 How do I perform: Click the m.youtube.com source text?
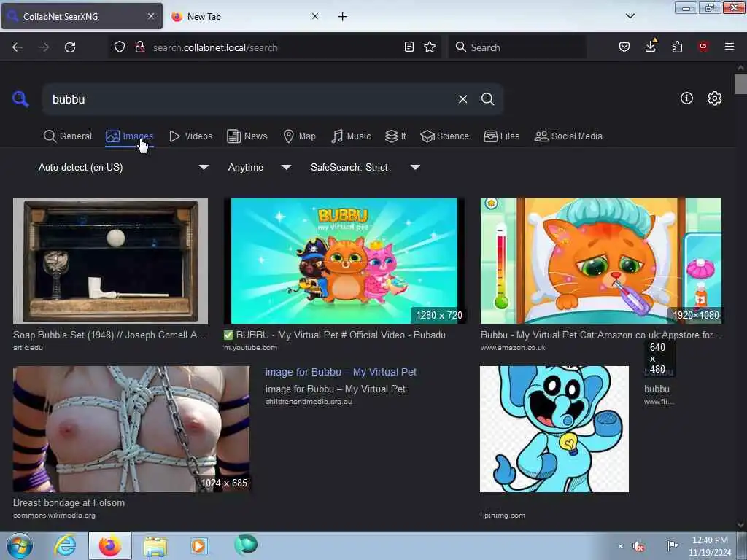click(250, 347)
